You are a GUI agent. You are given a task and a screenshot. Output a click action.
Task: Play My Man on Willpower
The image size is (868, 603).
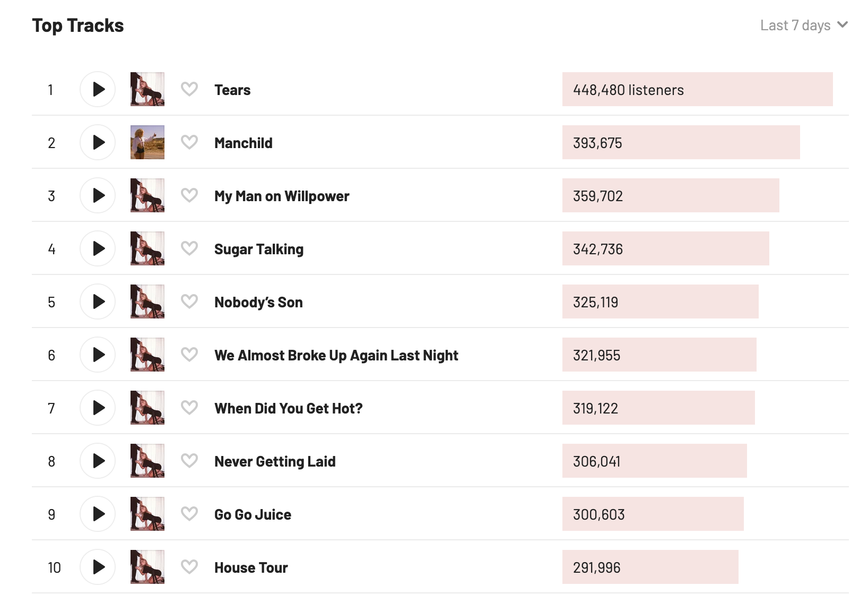tap(98, 195)
